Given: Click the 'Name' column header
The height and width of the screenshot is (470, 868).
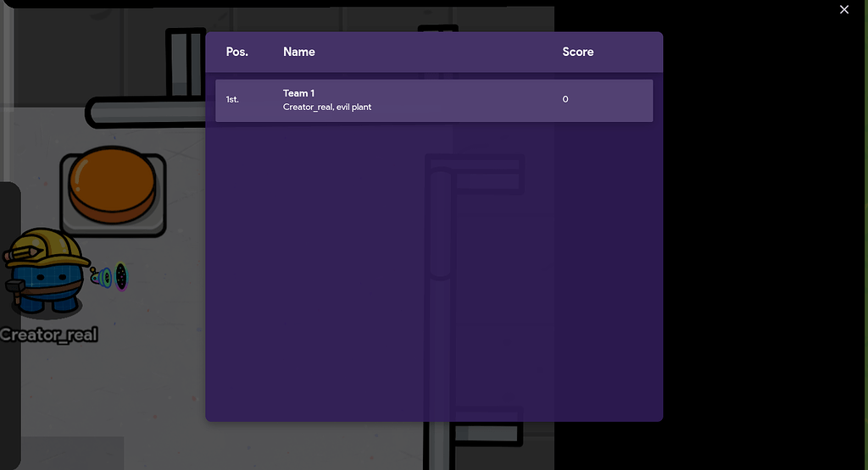Looking at the screenshot, I should (x=299, y=52).
